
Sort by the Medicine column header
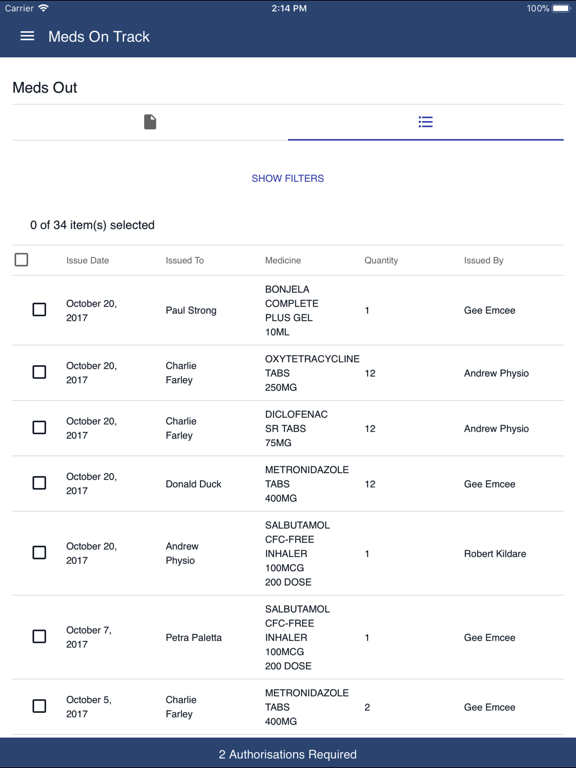click(x=283, y=261)
